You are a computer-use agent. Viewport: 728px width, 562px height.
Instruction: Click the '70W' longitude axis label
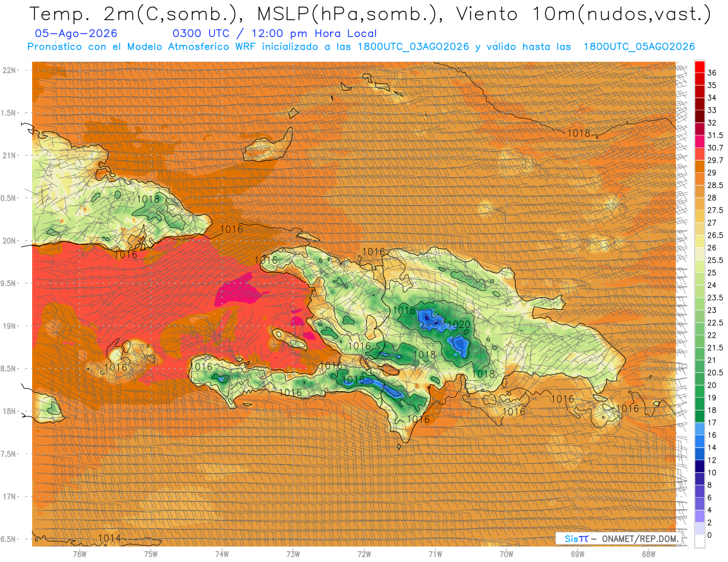[507, 554]
